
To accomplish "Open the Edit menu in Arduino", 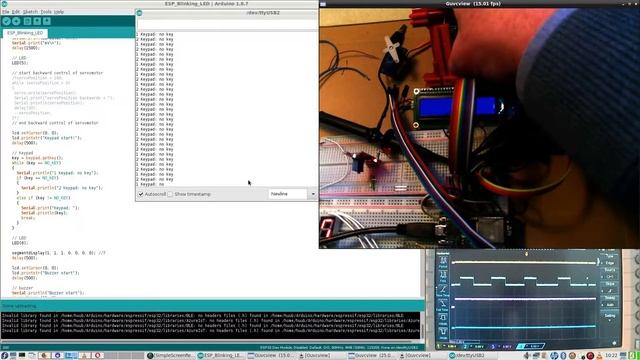I will (x=16, y=12).
